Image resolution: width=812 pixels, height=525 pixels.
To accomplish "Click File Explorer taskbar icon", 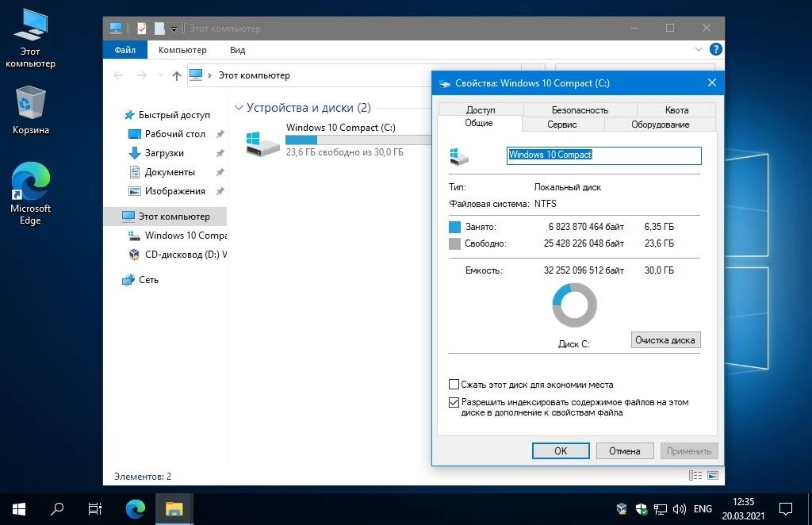I will (174, 509).
